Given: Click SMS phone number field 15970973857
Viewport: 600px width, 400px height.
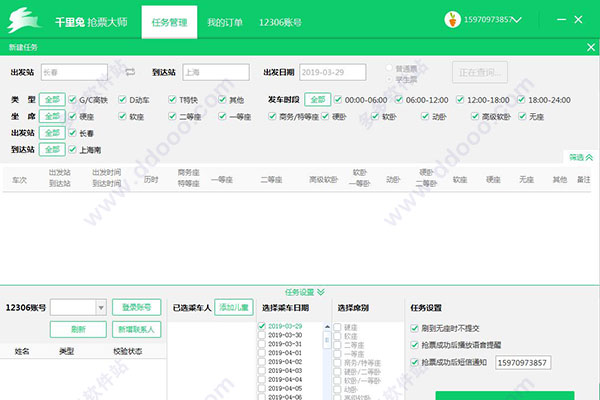Looking at the screenshot, I should pyautogui.click(x=523, y=362).
